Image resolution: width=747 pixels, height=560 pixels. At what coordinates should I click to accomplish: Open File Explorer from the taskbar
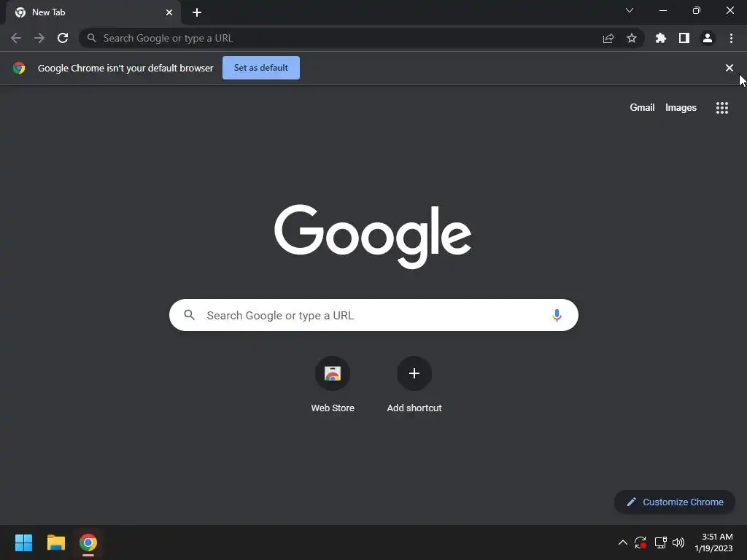coord(55,542)
